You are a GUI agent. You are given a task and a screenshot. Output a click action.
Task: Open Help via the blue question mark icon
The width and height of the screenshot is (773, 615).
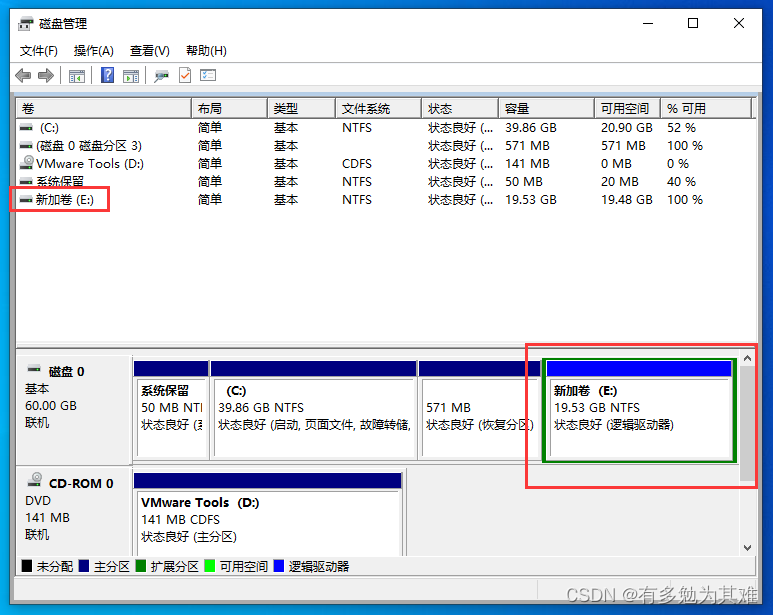click(x=107, y=75)
